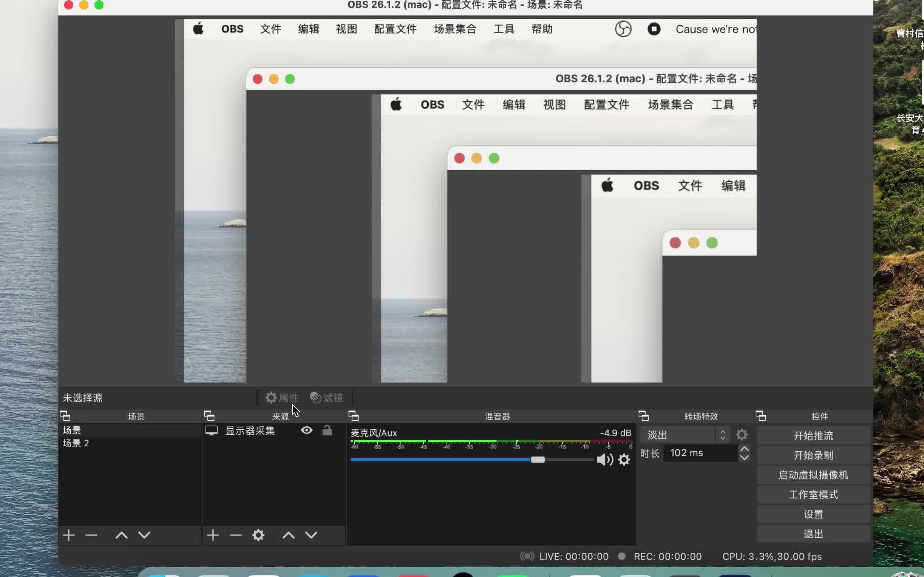Screen dimensions: 924x577
Task: Open transition properties with the gear icon
Action: click(742, 434)
